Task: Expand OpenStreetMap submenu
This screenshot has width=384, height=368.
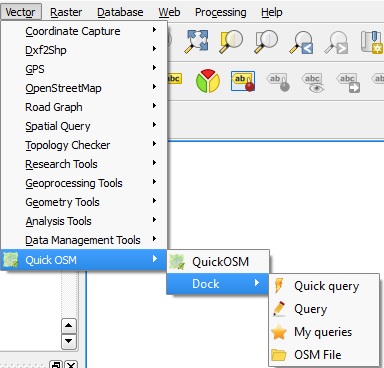Action: [x=84, y=88]
